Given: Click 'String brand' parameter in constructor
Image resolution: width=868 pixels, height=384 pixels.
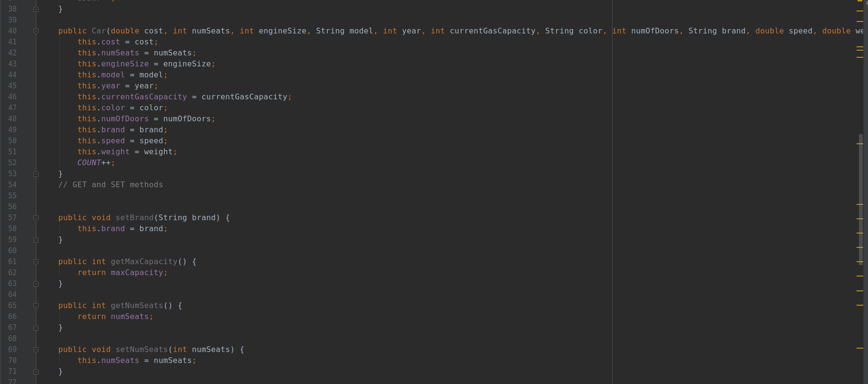Looking at the screenshot, I should pos(717,31).
